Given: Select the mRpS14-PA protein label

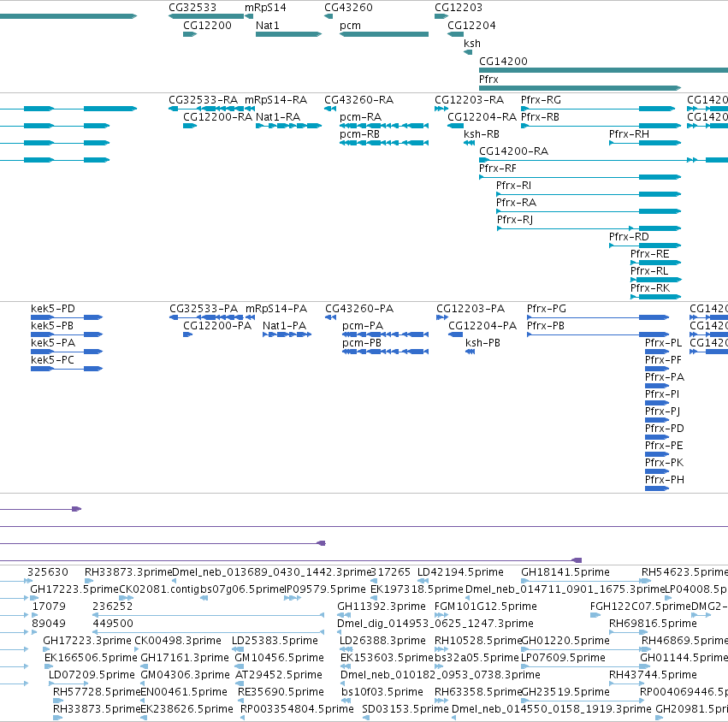Looking at the screenshot, I should tap(276, 309).
